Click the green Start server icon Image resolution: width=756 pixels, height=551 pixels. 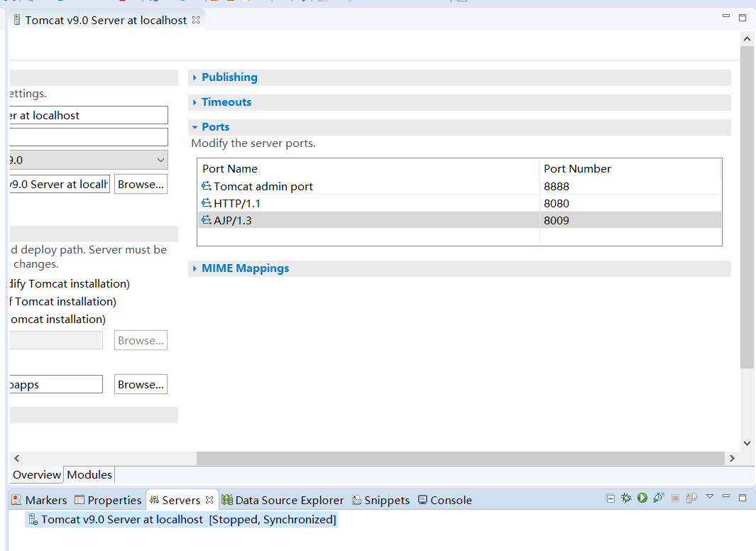(x=642, y=498)
